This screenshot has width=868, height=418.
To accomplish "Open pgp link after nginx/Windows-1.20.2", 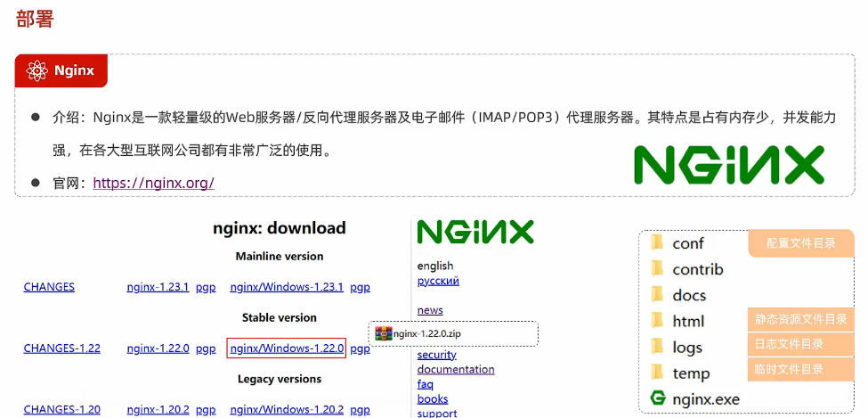I will click(x=360, y=410).
